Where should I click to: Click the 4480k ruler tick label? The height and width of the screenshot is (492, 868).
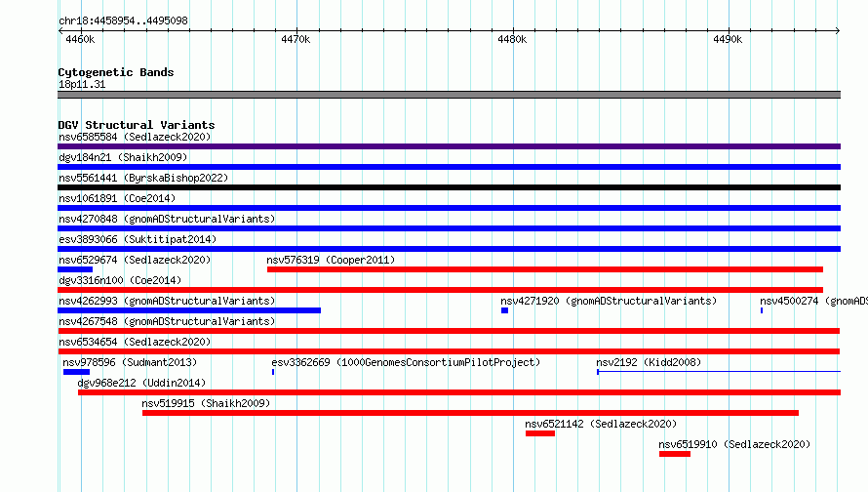(x=512, y=39)
